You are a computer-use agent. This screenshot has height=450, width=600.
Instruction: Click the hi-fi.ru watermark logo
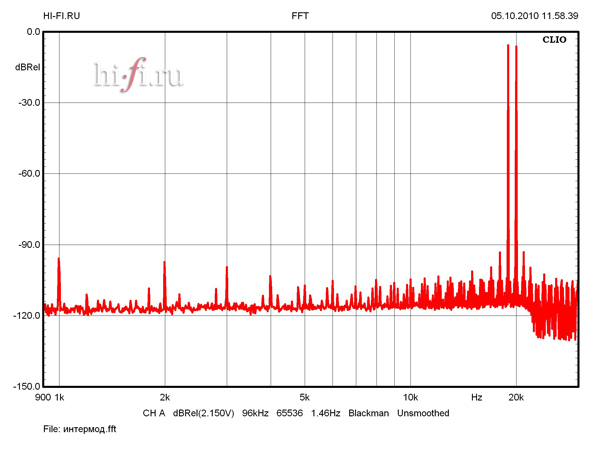[138, 77]
